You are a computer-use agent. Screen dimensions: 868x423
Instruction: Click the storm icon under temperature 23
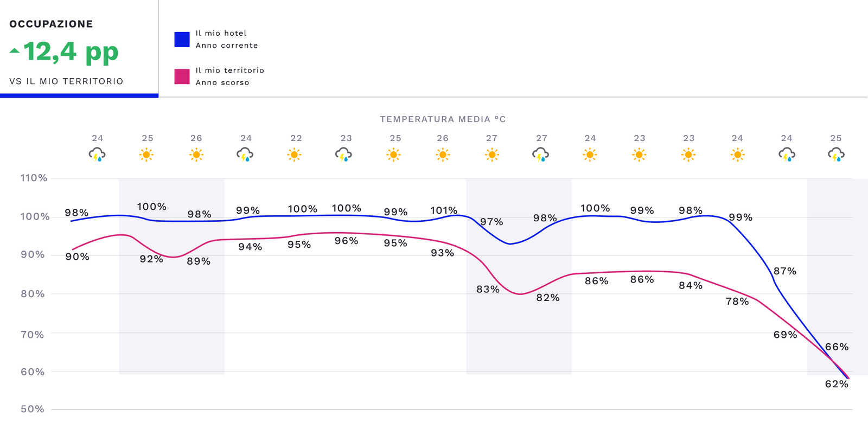click(343, 155)
